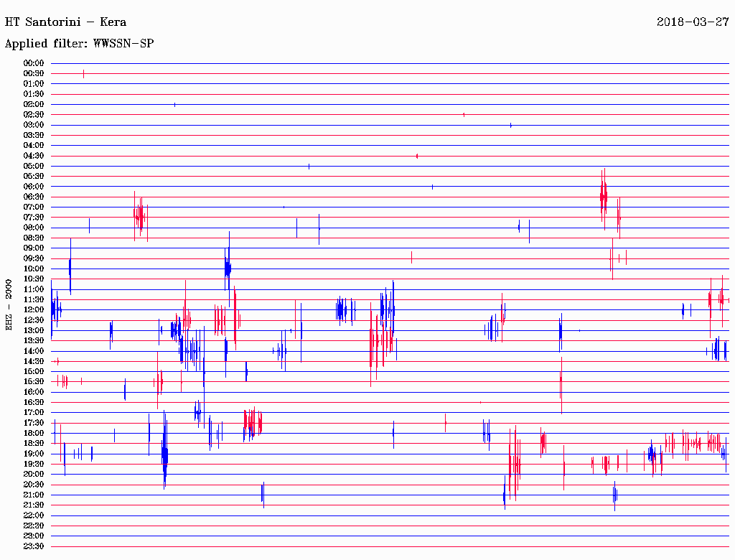This screenshot has height=560, width=735.
Task: Click the red spike on the 04:30 trace
Action: click(417, 156)
